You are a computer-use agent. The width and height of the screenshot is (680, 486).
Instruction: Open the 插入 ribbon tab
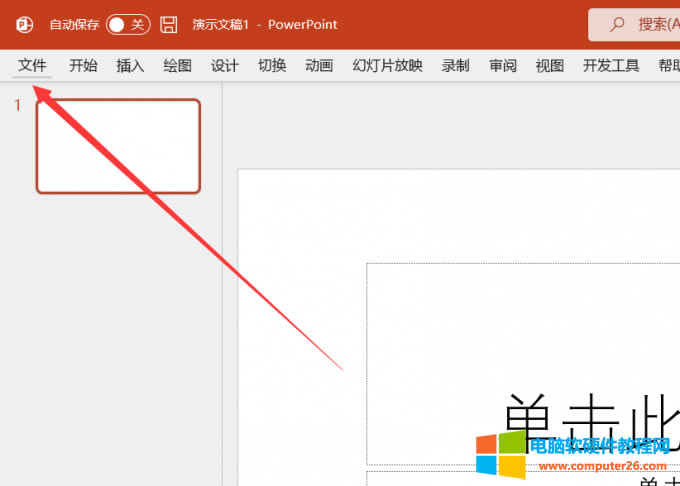130,66
